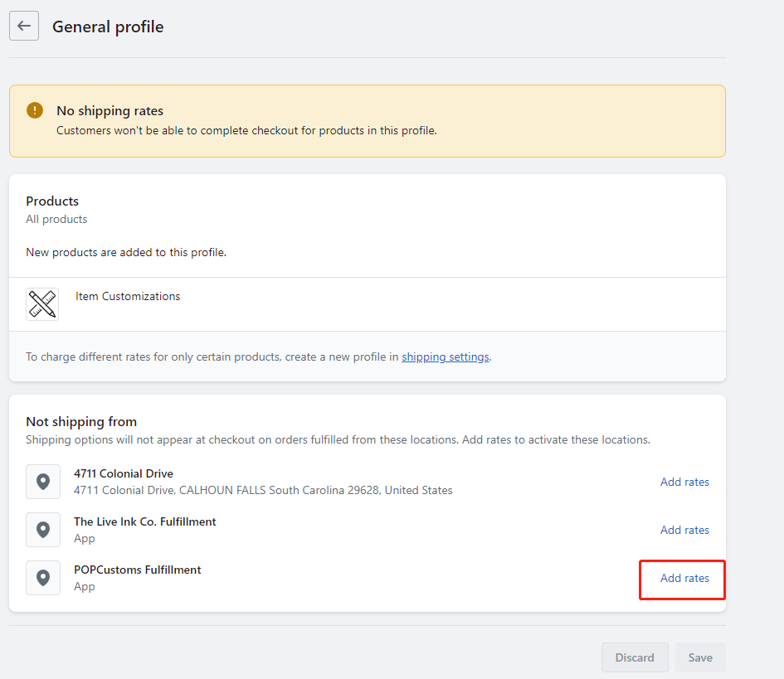This screenshot has height=679, width=784.
Task: Open the shipping settings link
Action: pos(445,356)
